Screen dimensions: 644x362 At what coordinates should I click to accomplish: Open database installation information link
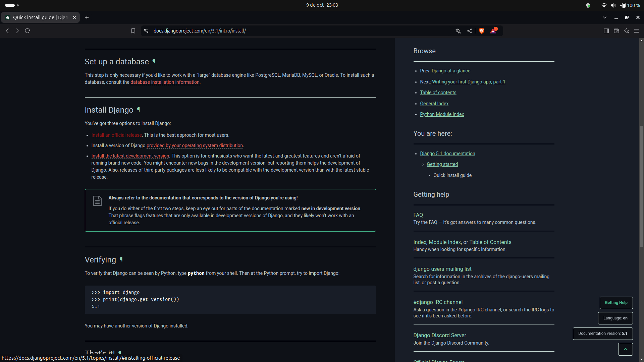[x=165, y=82]
